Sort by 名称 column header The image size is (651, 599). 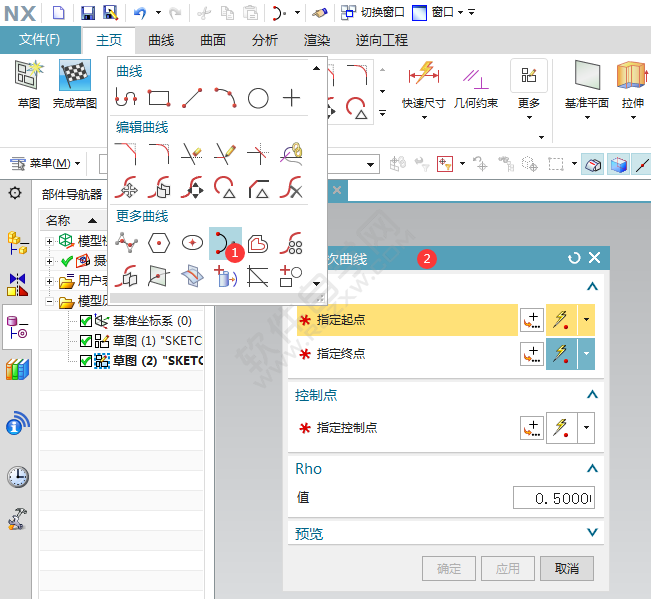pos(71,220)
